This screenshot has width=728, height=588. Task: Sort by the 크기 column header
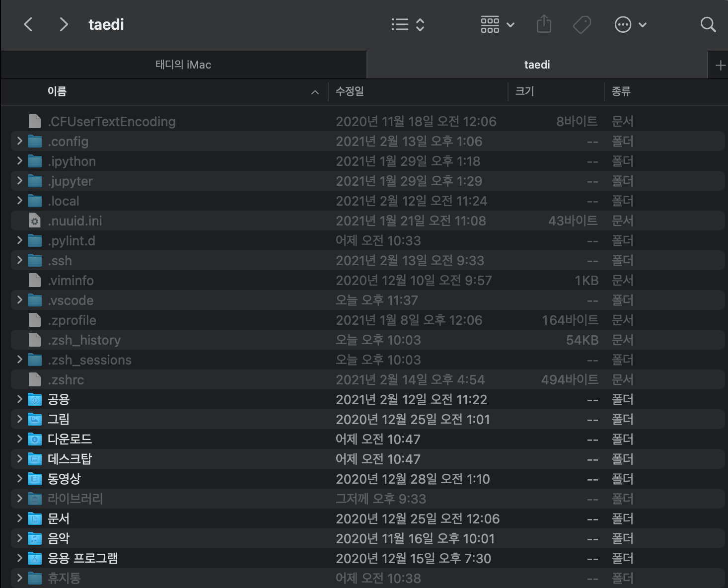(x=525, y=92)
